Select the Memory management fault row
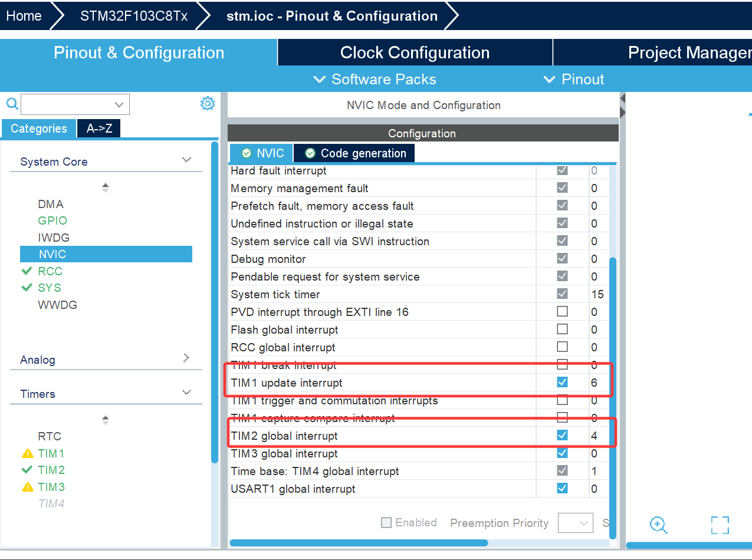 point(418,188)
